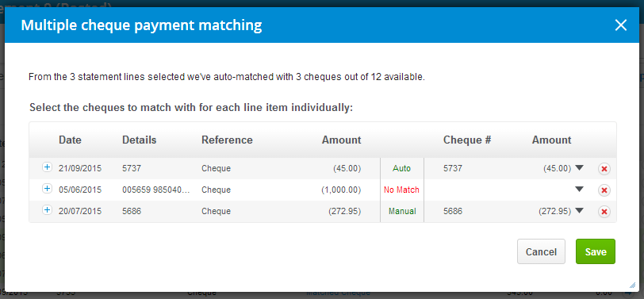This screenshot has width=644, height=299.
Task: Close the cheque matching dialog with X
Action: [620, 25]
